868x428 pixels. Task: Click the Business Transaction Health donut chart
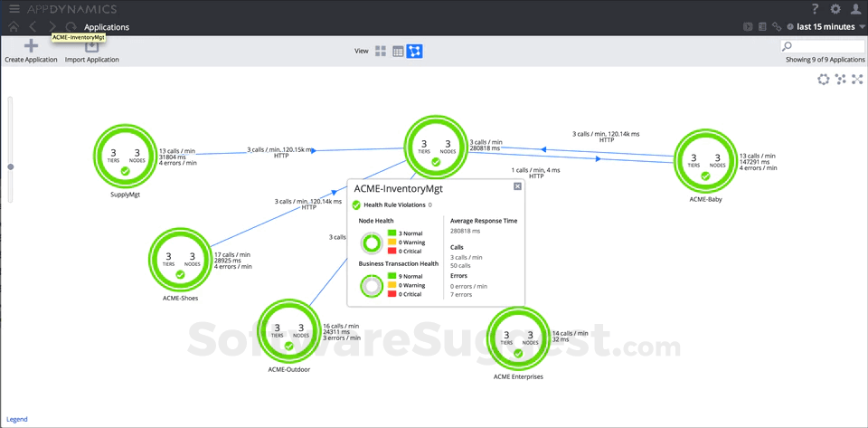[x=371, y=286]
